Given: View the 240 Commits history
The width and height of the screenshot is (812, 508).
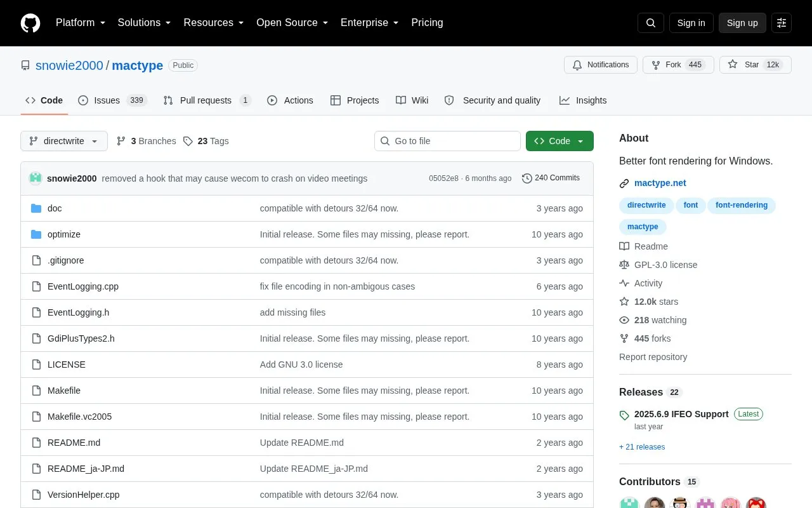Looking at the screenshot, I should pyautogui.click(x=551, y=178).
